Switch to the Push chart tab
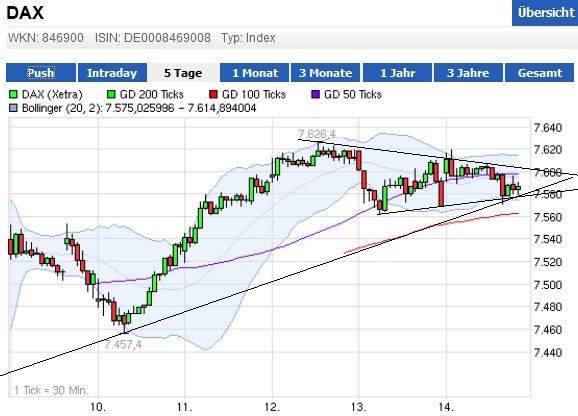This screenshot has width=578, height=416. (41, 73)
